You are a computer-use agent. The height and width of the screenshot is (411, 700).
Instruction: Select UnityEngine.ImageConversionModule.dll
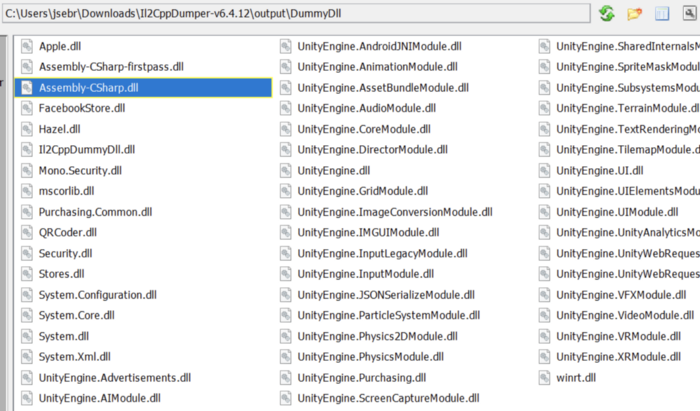point(395,212)
